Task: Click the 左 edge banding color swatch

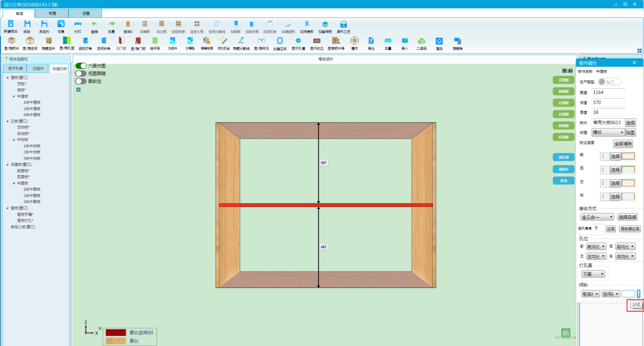Action: 628,183
